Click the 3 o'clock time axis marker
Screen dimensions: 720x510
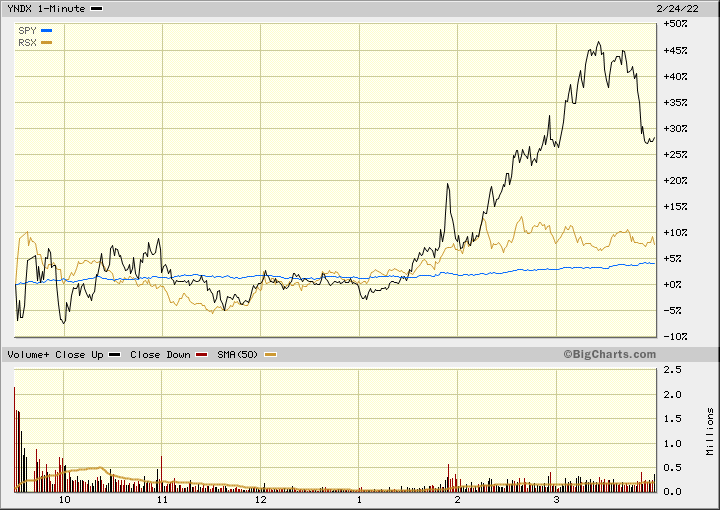pos(555,499)
